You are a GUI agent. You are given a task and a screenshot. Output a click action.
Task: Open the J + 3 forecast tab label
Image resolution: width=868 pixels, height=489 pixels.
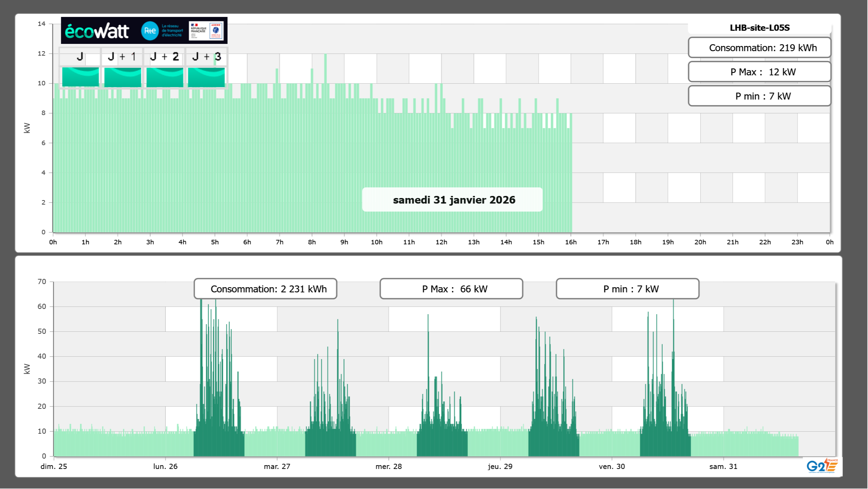click(x=206, y=57)
